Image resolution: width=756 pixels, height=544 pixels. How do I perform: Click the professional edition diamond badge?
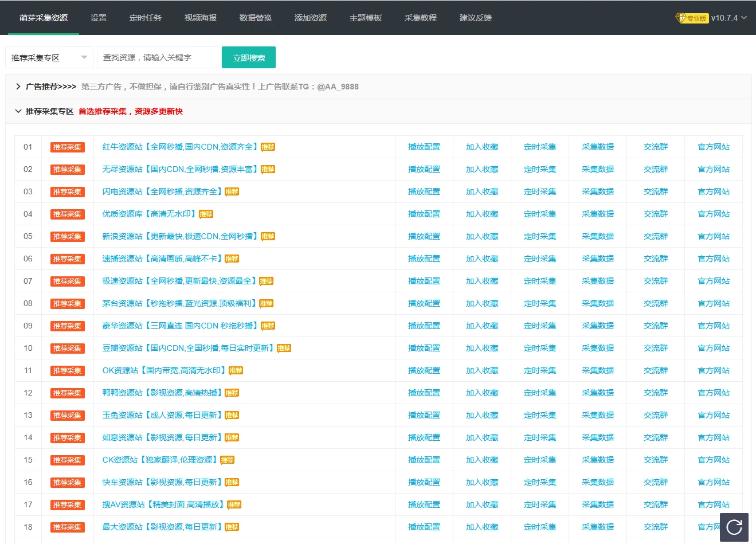692,18
